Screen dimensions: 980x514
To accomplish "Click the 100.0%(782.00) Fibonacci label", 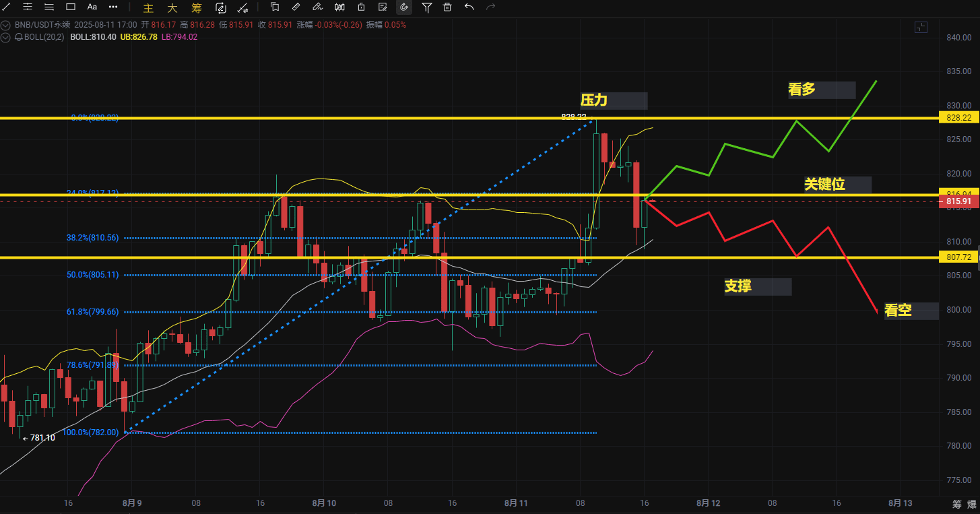I will [90, 432].
